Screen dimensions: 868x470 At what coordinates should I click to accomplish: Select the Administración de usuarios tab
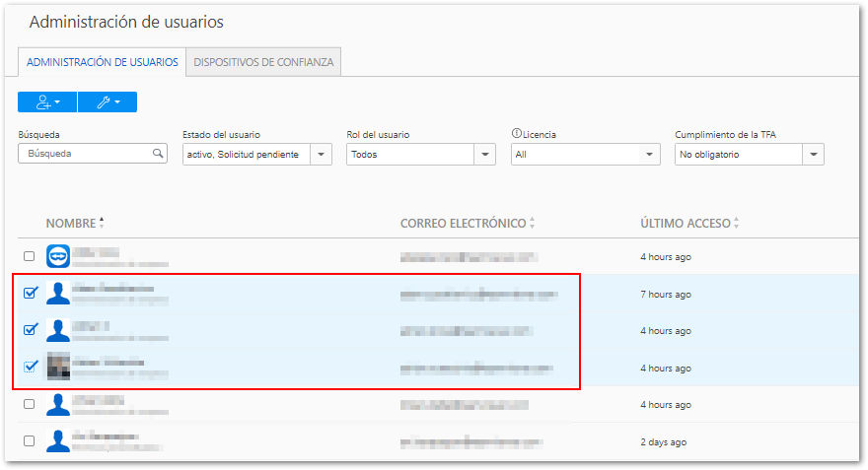103,62
